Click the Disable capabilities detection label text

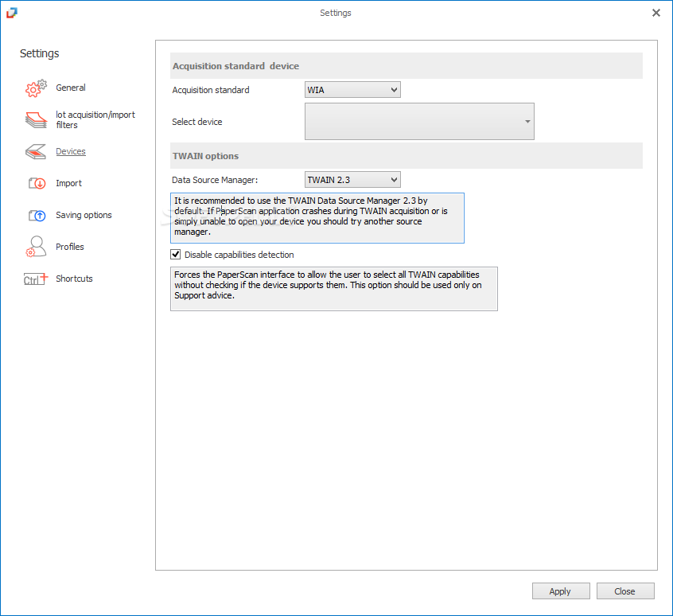(x=239, y=255)
